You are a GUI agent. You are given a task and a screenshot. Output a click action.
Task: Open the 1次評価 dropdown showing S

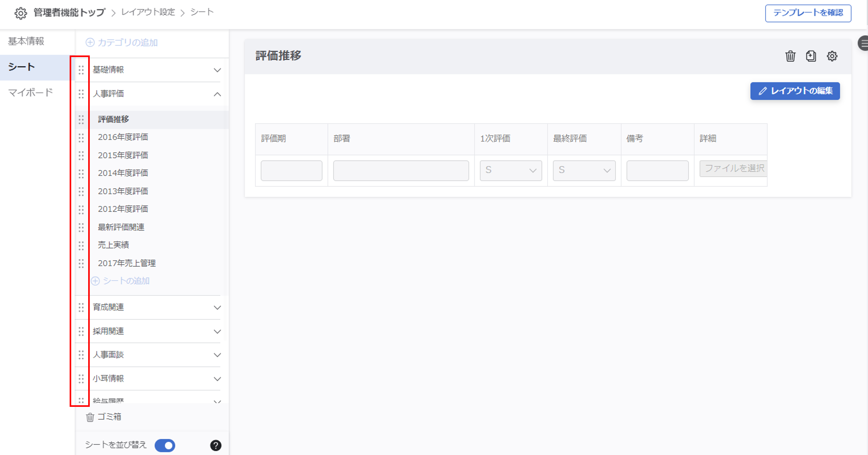[511, 170]
